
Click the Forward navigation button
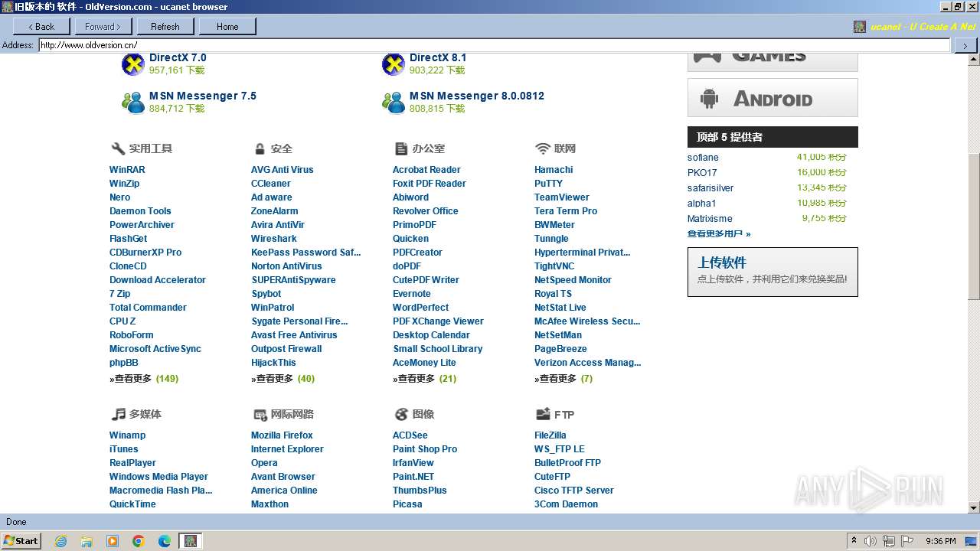click(x=104, y=26)
